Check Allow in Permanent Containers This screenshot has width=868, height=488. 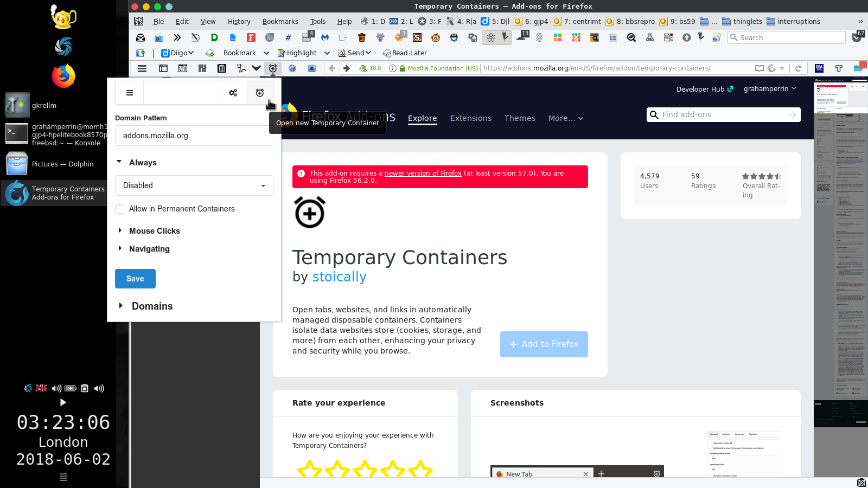(120, 209)
